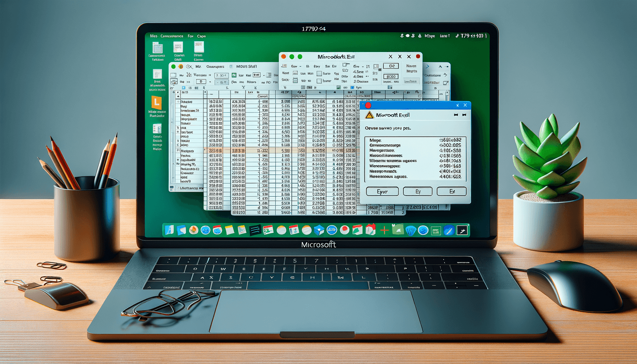Image resolution: width=637 pixels, height=364 pixels.
Task: Open the Mes menu in the menu bar
Action: (x=153, y=36)
